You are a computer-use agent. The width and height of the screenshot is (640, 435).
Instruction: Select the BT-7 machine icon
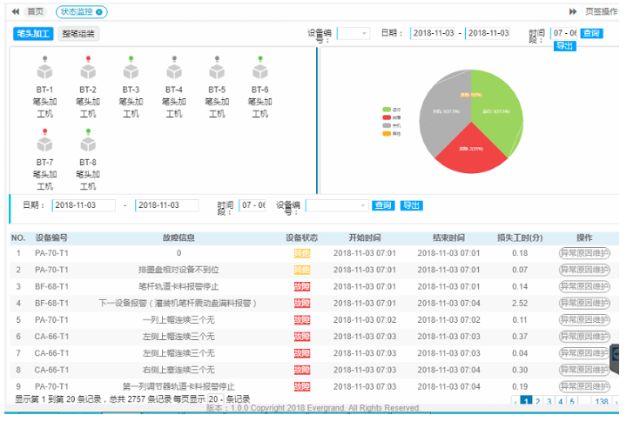pyautogui.click(x=45, y=144)
